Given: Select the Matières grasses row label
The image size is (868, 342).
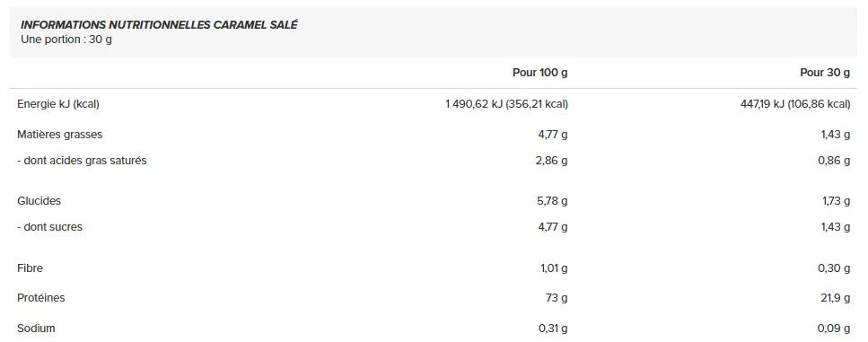Looking at the screenshot, I should click(60, 135).
